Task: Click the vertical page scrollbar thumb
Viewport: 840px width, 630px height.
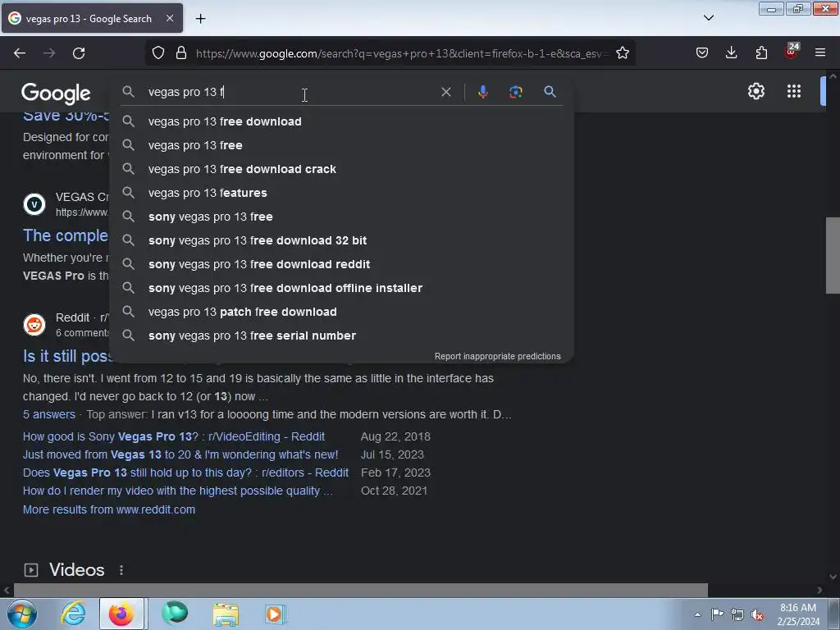Action: 833,255
